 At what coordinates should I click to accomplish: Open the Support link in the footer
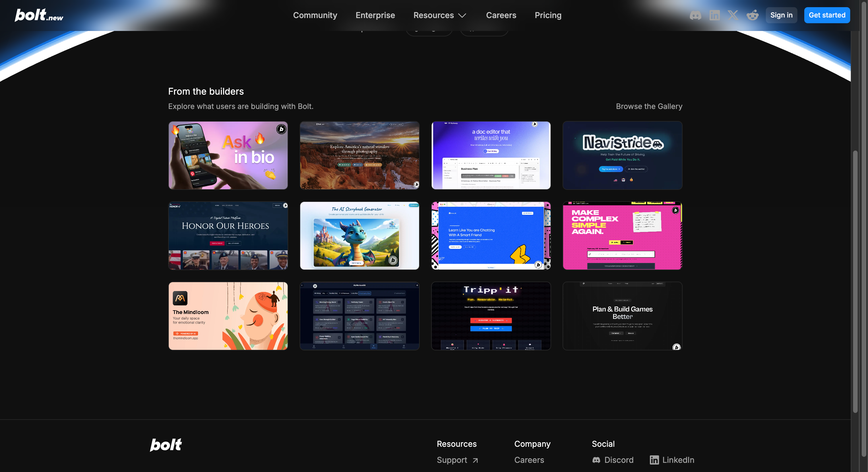452,460
